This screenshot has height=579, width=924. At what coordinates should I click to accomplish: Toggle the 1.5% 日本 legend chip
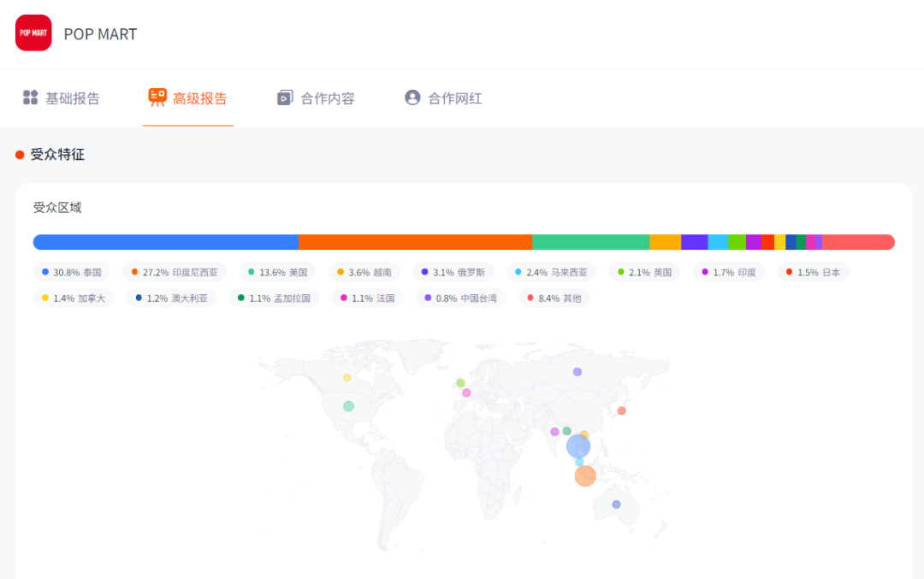click(x=813, y=271)
